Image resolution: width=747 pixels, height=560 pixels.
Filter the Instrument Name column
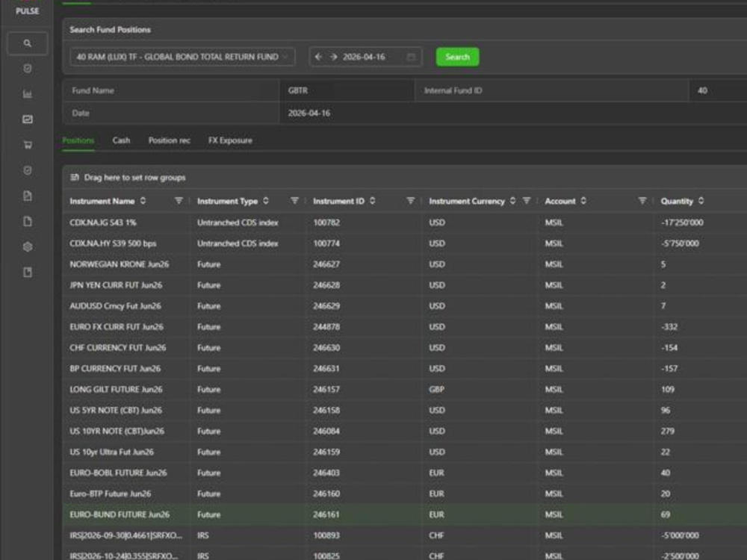[179, 201]
